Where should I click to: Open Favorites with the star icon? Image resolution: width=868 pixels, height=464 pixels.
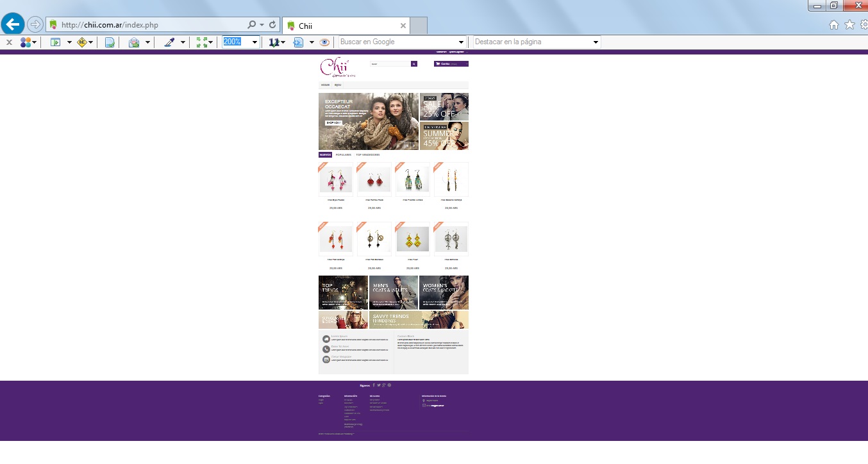(x=849, y=25)
